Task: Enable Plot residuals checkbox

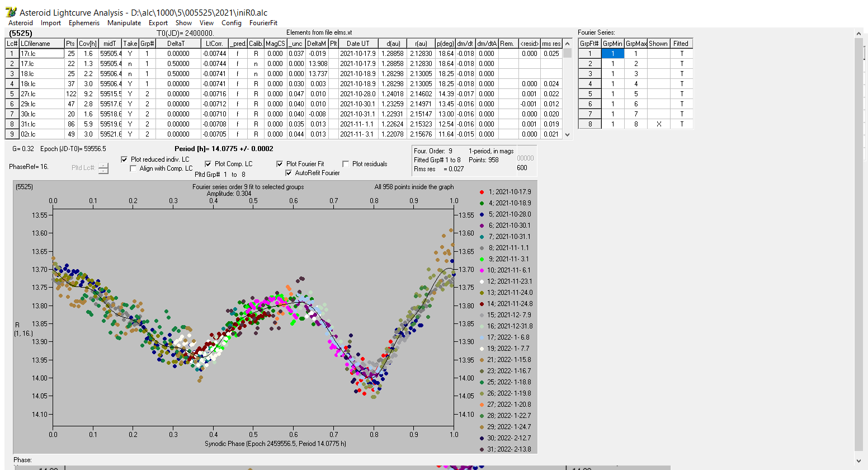Action: click(346, 164)
